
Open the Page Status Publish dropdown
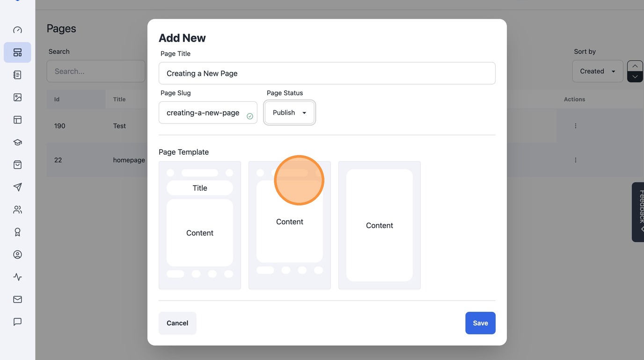(290, 113)
